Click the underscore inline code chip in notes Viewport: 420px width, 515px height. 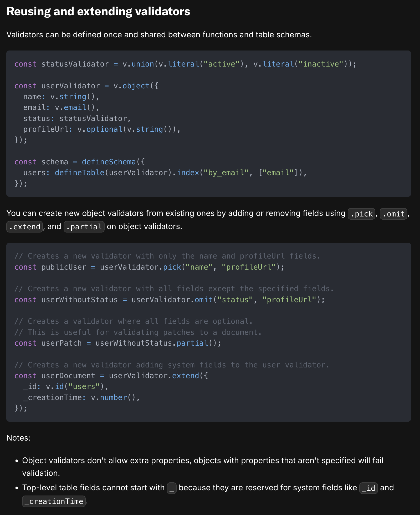click(172, 488)
